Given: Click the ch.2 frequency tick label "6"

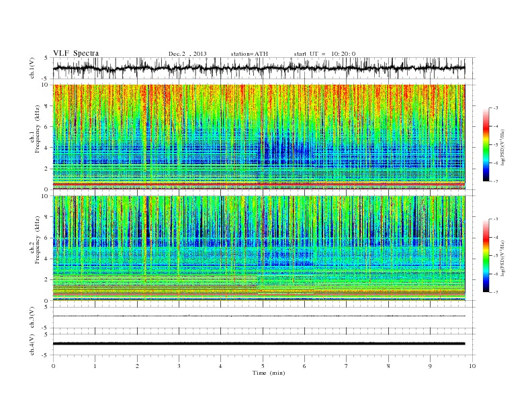Looking at the screenshot, I should [x=47, y=238].
